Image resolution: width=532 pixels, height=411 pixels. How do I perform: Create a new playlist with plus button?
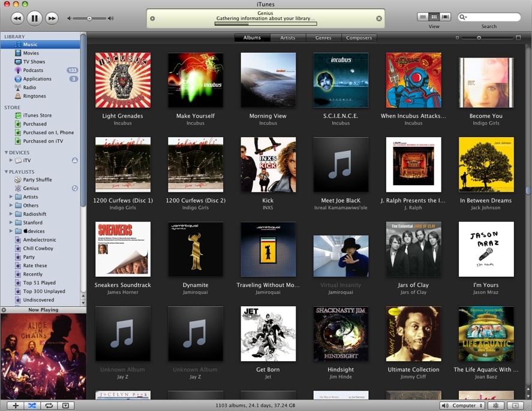pos(15,406)
